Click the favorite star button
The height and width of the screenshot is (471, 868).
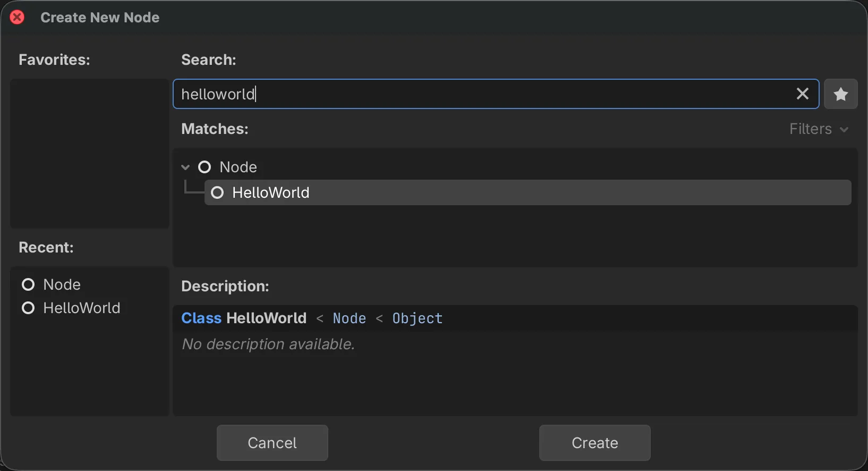pyautogui.click(x=840, y=94)
